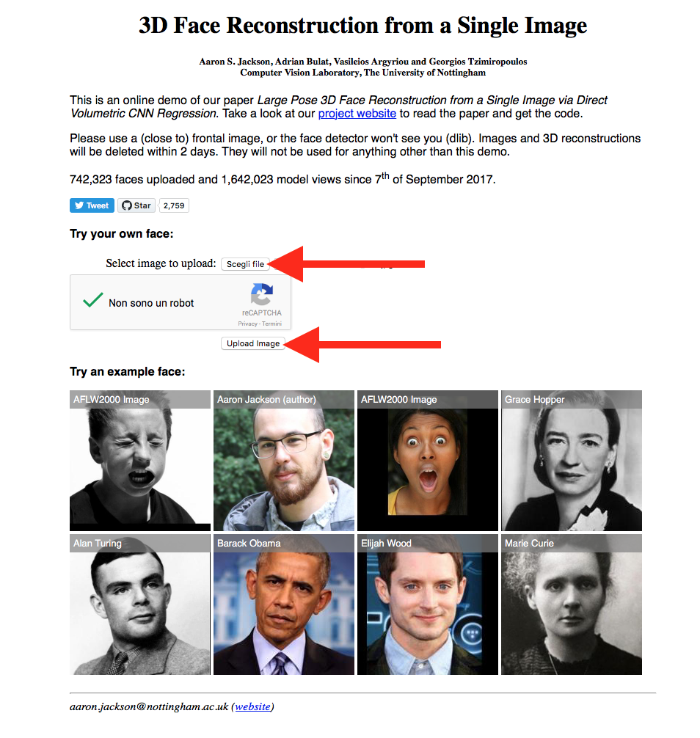Open the reCAPTCHA Privacy link
The height and width of the screenshot is (738, 700).
pyautogui.click(x=247, y=324)
